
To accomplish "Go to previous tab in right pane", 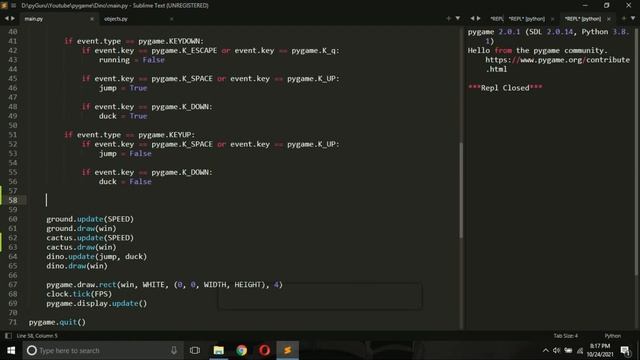I will click(x=472, y=18).
